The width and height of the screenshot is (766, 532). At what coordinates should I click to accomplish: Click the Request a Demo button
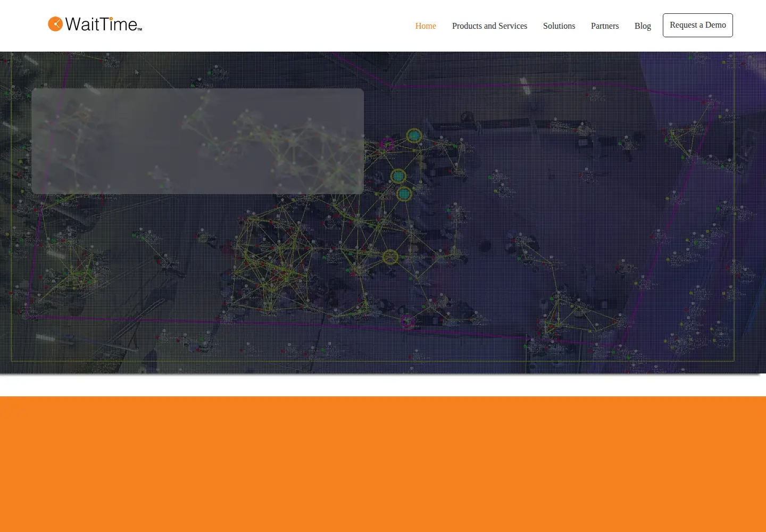coord(698,25)
